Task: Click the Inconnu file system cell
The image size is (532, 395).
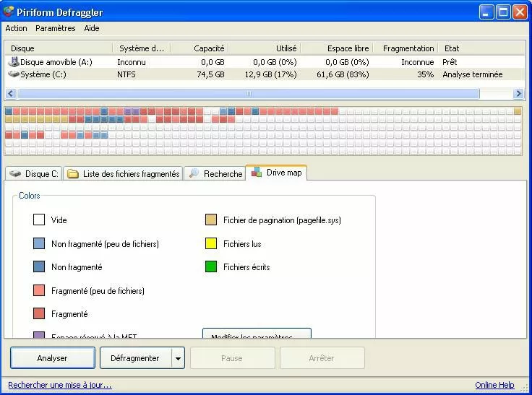Action: [x=132, y=62]
